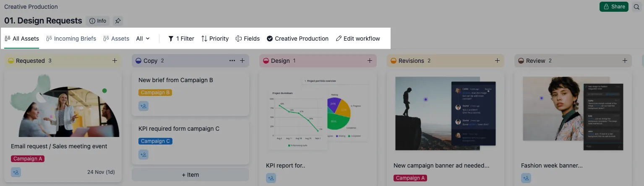Assign member on KPI report card
This screenshot has width=644, height=186.
271,178
